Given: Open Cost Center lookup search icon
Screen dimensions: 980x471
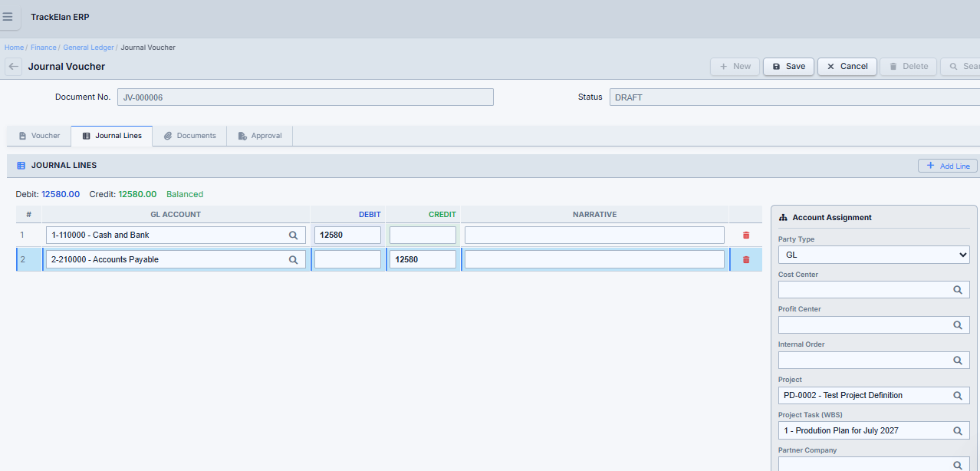Looking at the screenshot, I should (x=958, y=290).
